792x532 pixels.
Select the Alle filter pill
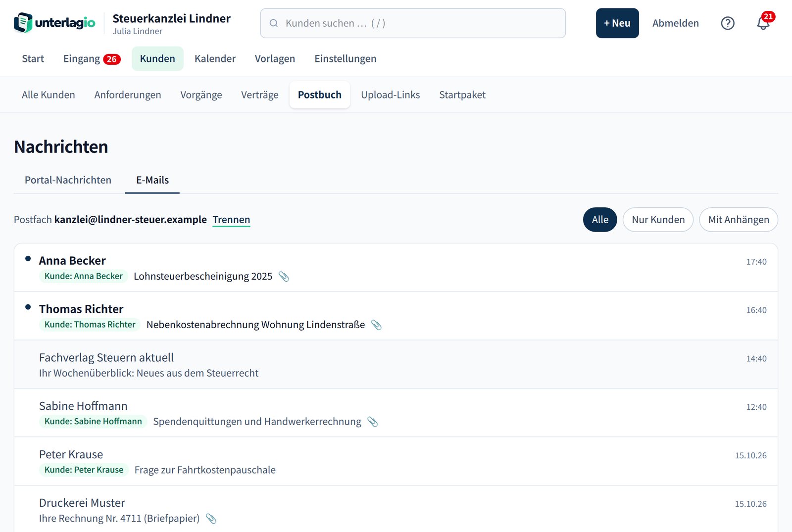point(600,220)
